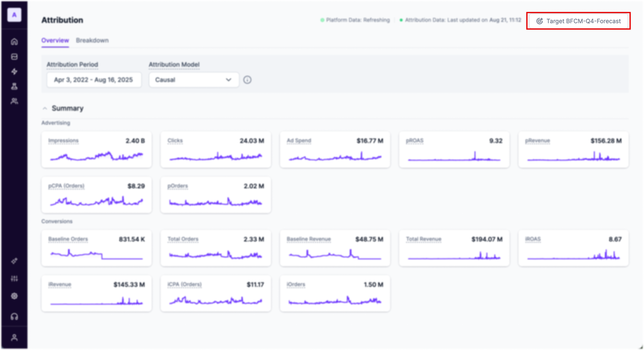
Task: Open the lightning bolt sidebar icon
Action: coord(14,71)
